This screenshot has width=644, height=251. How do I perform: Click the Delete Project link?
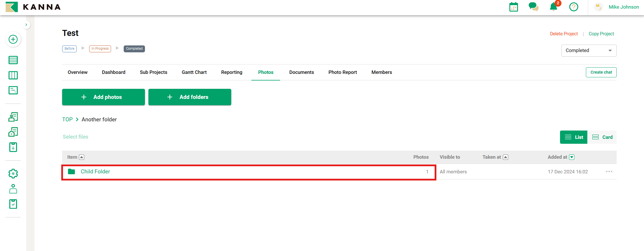(x=563, y=34)
